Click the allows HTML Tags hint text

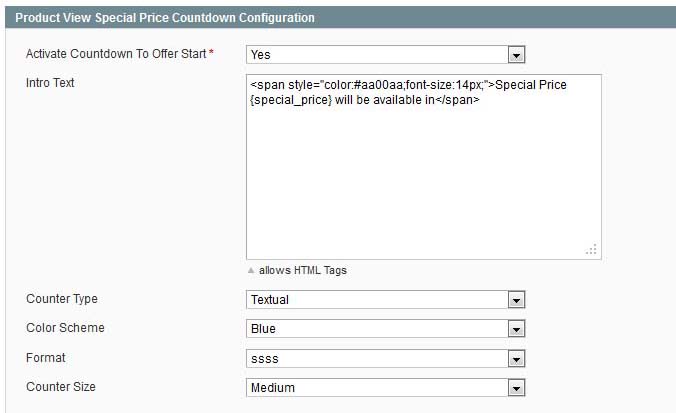(x=303, y=270)
